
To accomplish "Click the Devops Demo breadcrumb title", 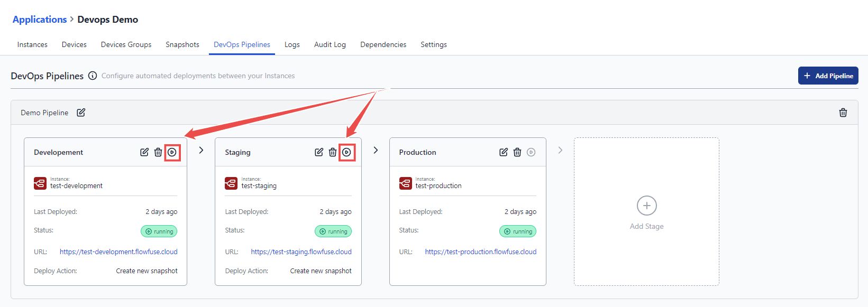I will [x=108, y=20].
